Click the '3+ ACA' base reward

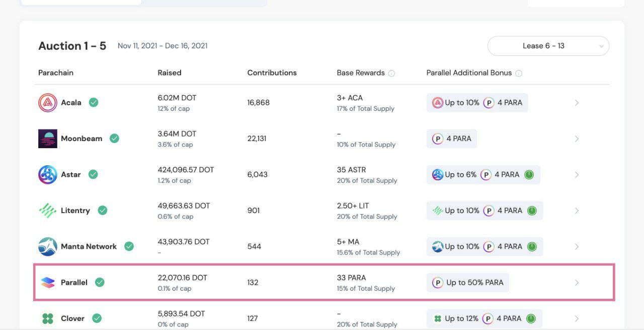[x=350, y=98]
